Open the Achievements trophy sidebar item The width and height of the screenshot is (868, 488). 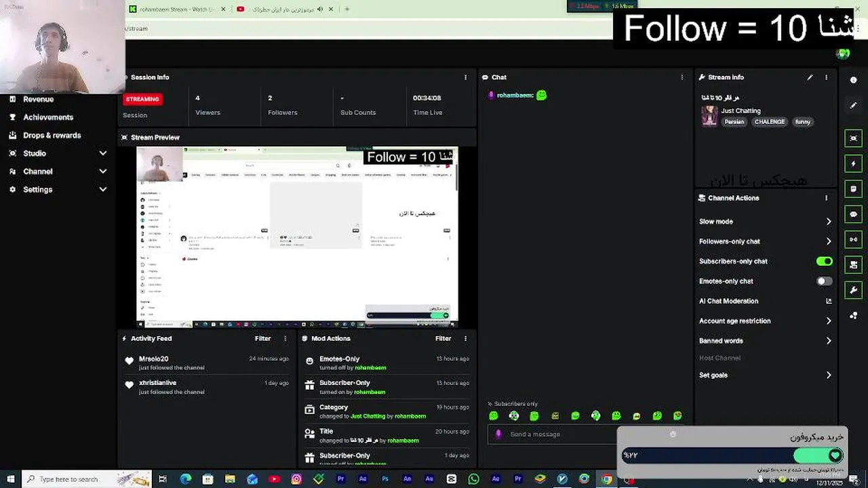(x=47, y=117)
